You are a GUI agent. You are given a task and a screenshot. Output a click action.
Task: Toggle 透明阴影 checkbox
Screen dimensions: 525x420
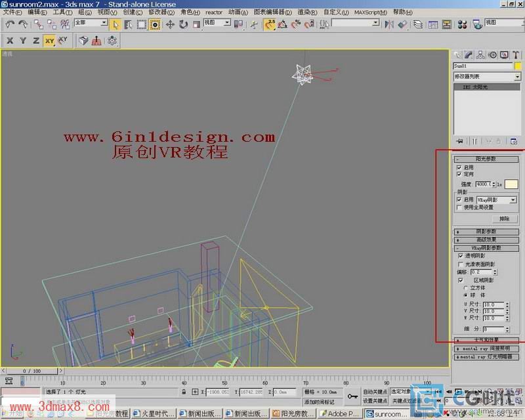461,255
